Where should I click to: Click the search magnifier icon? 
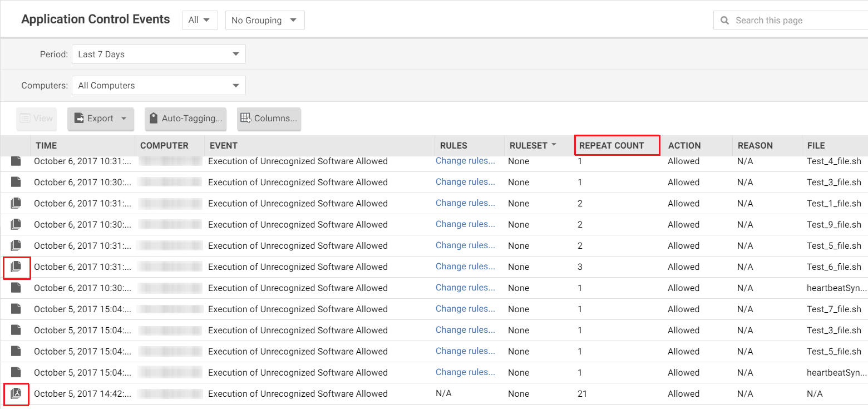[x=724, y=21]
